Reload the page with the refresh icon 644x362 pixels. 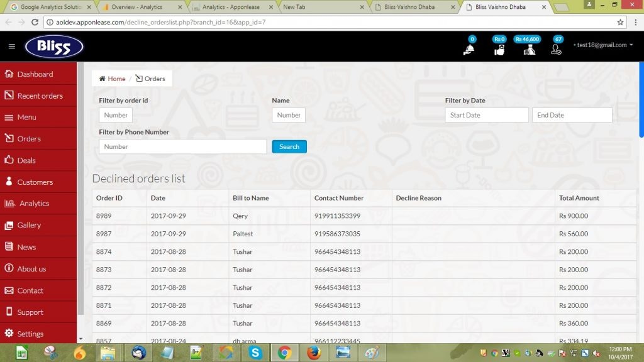pyautogui.click(x=35, y=22)
